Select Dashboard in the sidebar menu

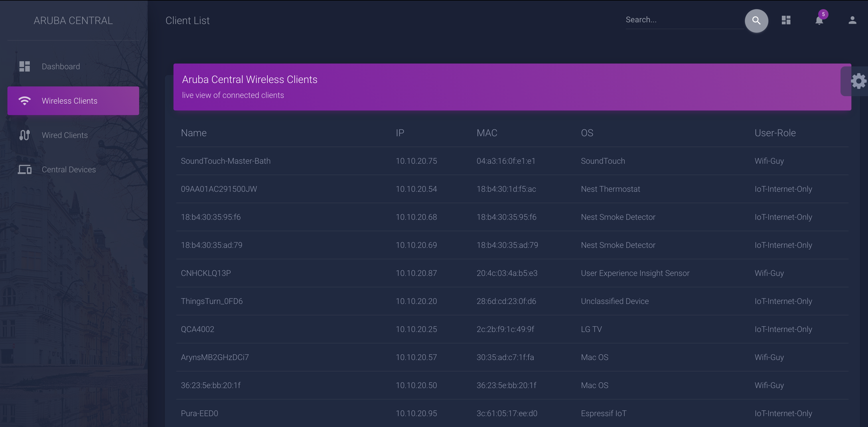pyautogui.click(x=61, y=66)
